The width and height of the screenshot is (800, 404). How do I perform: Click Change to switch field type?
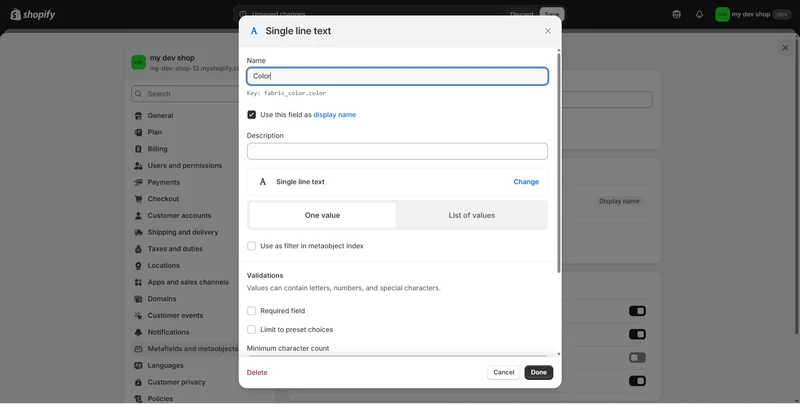(x=526, y=182)
